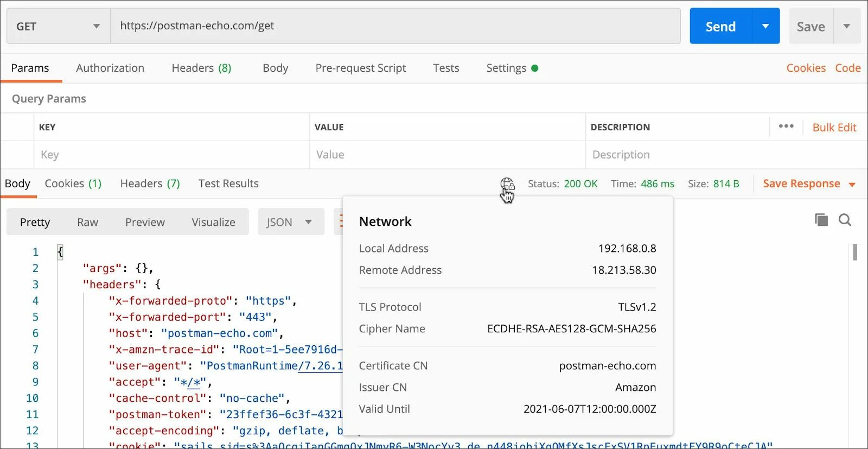Select the Pretty view mode
The height and width of the screenshot is (449, 868).
[35, 222]
